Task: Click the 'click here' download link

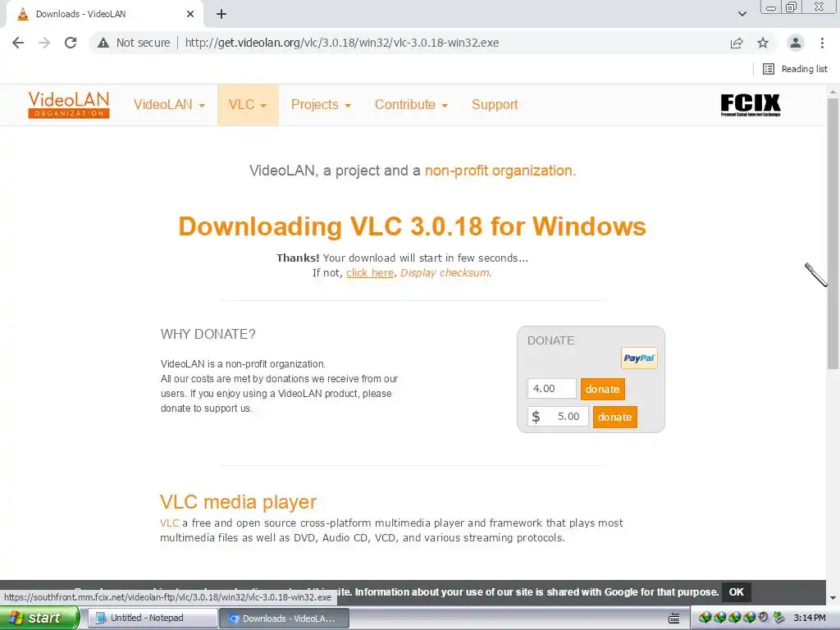Action: click(370, 272)
